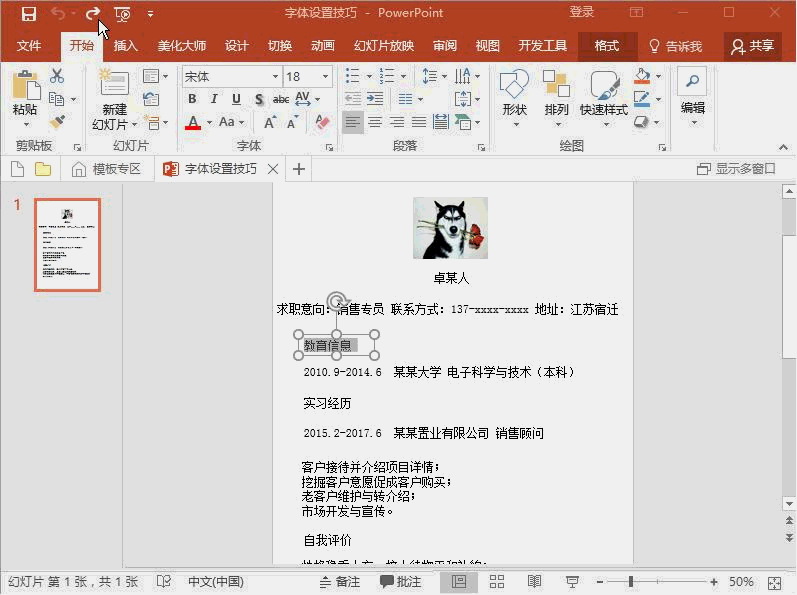
Task: Open the font size 18 dropdown
Action: (325, 77)
